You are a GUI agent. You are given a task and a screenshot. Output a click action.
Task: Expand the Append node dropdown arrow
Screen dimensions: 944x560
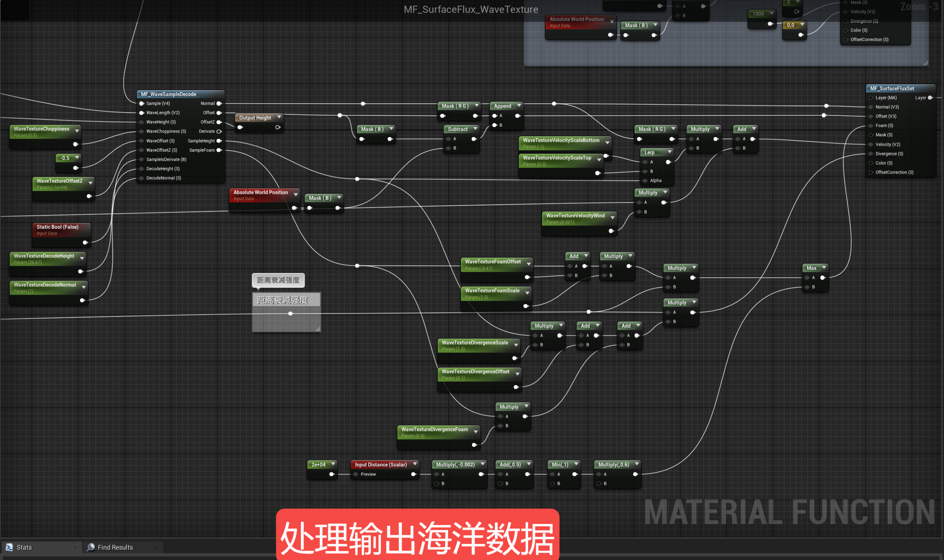519,106
